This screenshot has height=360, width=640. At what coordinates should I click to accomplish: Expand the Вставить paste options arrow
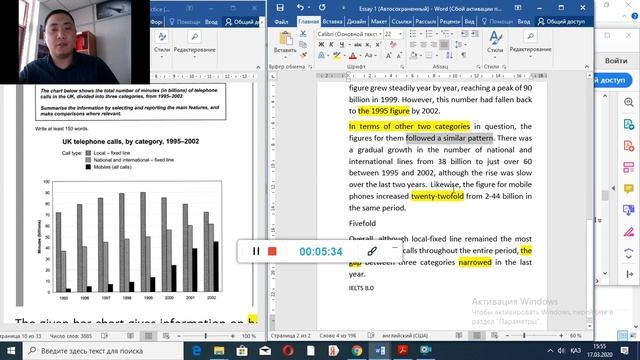tap(285, 57)
